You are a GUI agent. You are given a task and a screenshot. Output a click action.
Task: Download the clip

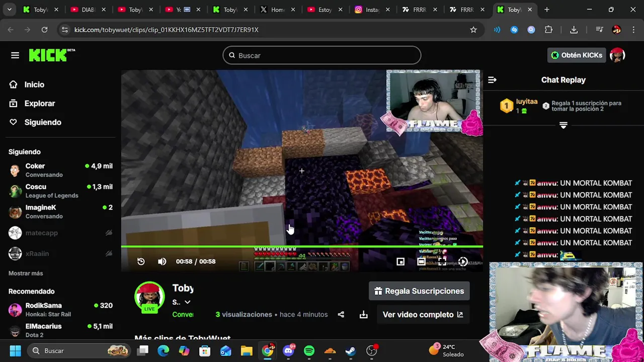click(x=364, y=315)
